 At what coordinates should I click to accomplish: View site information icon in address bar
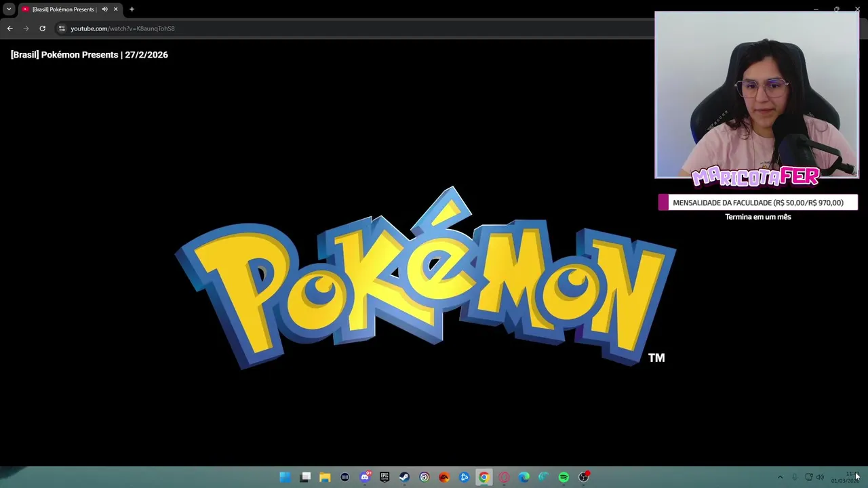62,28
